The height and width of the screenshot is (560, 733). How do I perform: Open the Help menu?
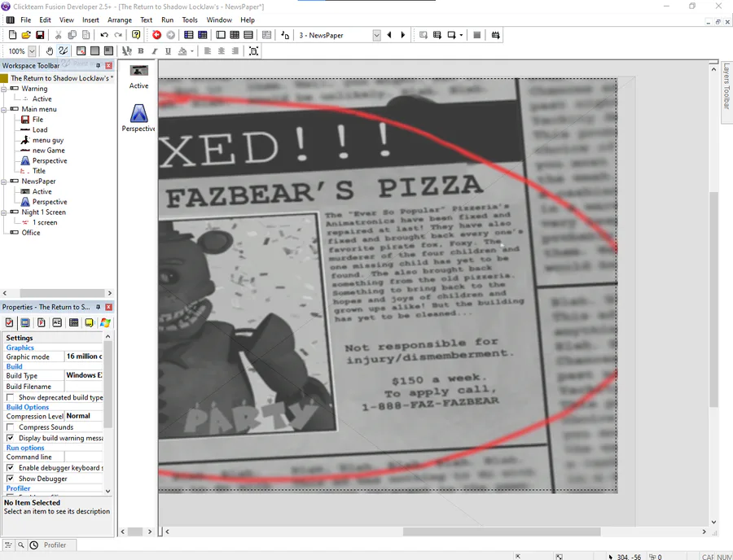tap(248, 20)
